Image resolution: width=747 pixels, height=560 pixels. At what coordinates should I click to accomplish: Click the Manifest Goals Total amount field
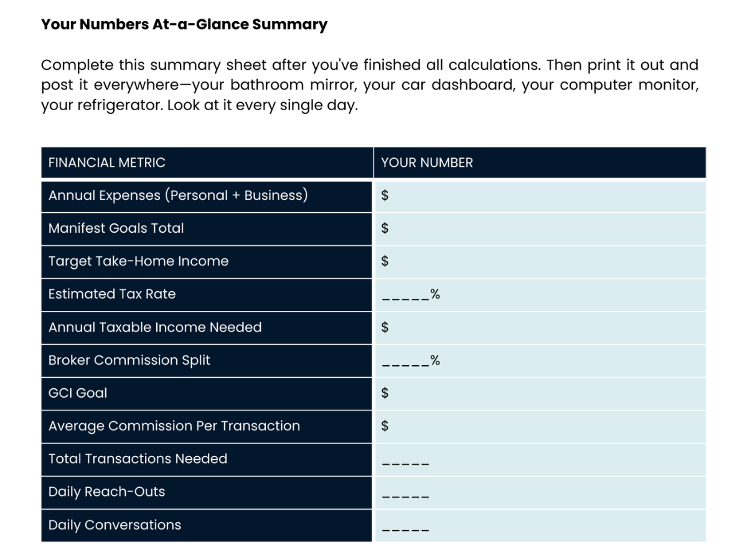coord(539,228)
